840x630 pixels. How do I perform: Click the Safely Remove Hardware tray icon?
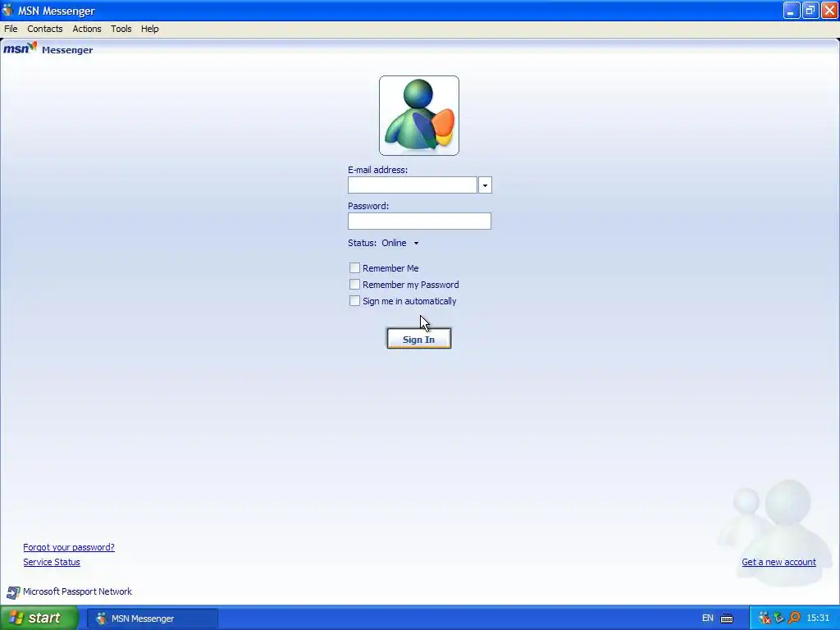[x=779, y=618]
